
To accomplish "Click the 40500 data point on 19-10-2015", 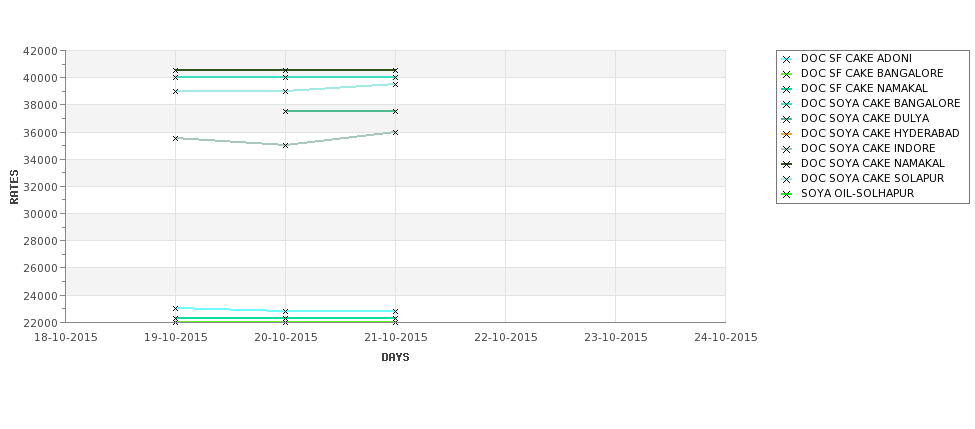I will [175, 70].
